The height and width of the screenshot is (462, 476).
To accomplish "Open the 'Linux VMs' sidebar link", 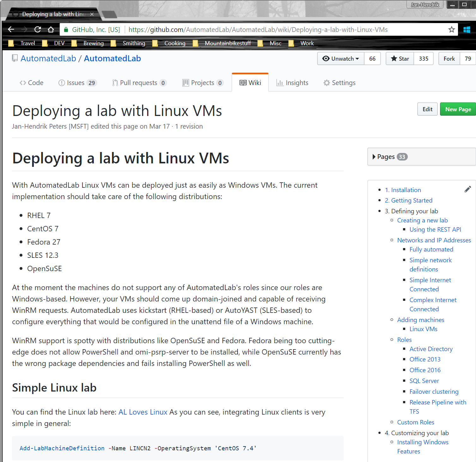I will coord(423,329).
